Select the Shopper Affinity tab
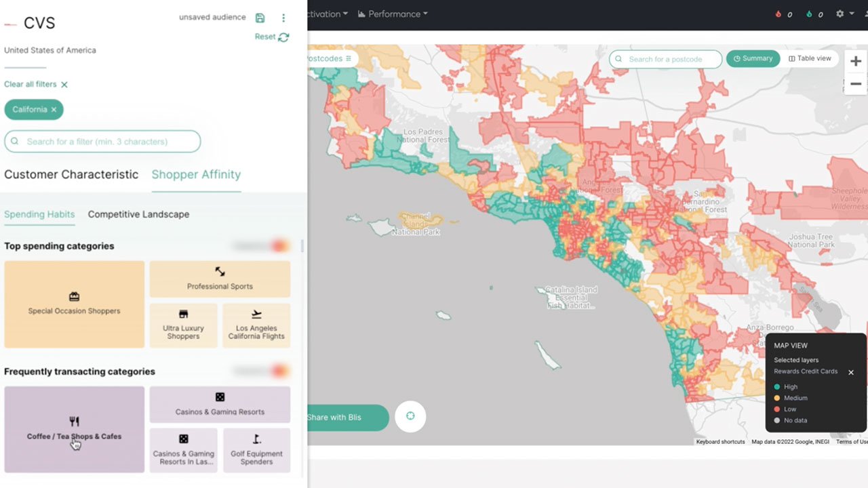 tap(196, 174)
